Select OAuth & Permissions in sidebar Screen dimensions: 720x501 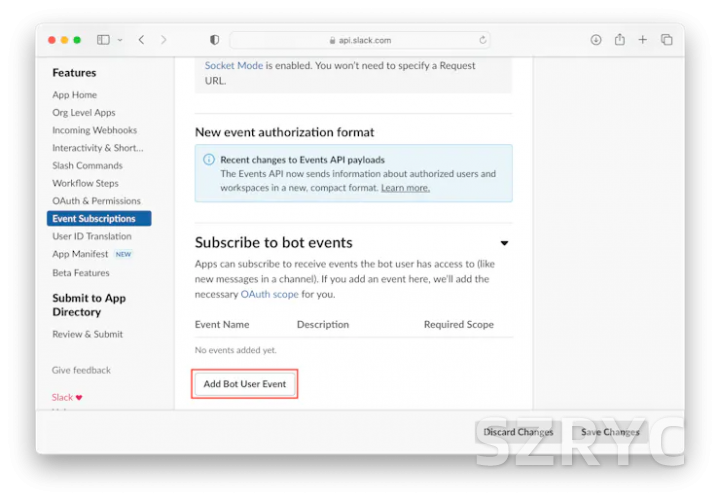pyautogui.click(x=96, y=201)
